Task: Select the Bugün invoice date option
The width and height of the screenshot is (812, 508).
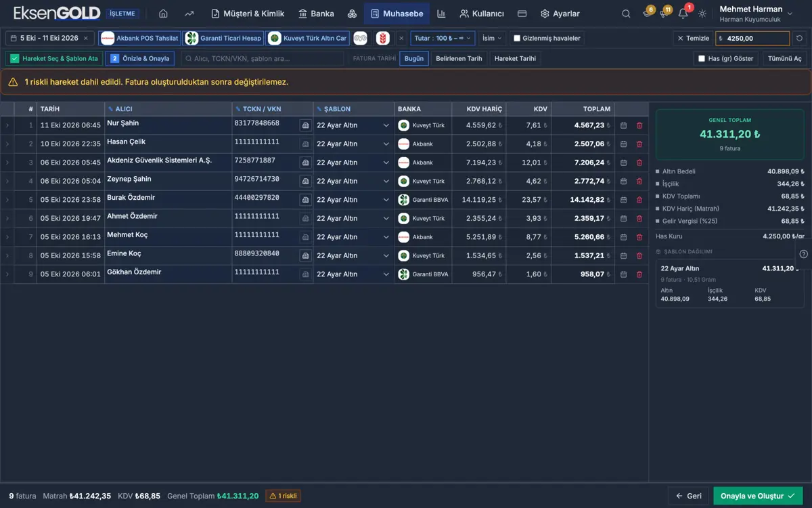Action: tap(413, 59)
